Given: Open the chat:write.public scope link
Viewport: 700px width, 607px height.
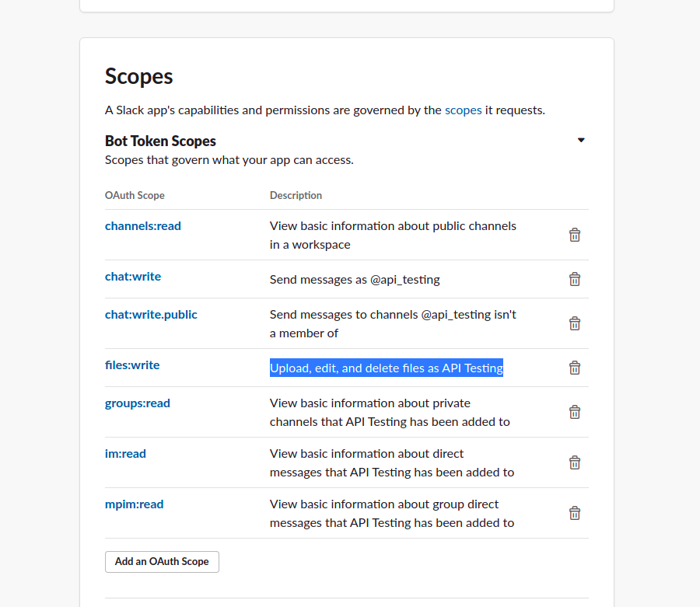Looking at the screenshot, I should pos(151,315).
